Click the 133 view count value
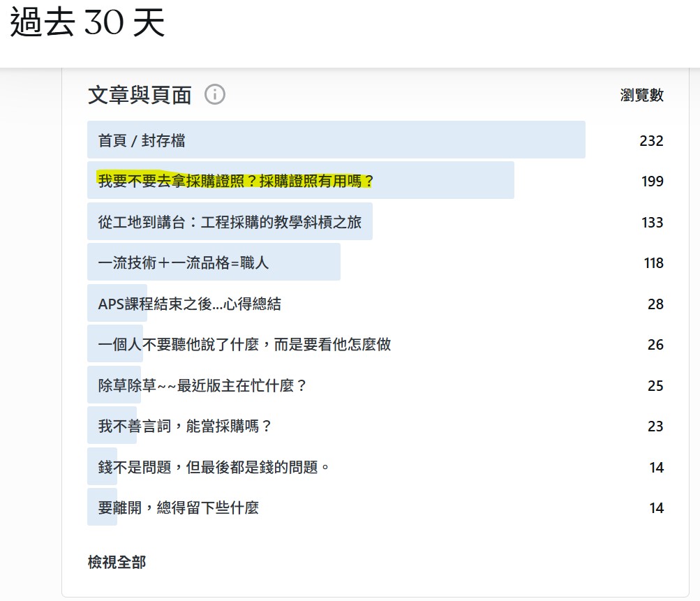The image size is (700, 601). click(652, 223)
